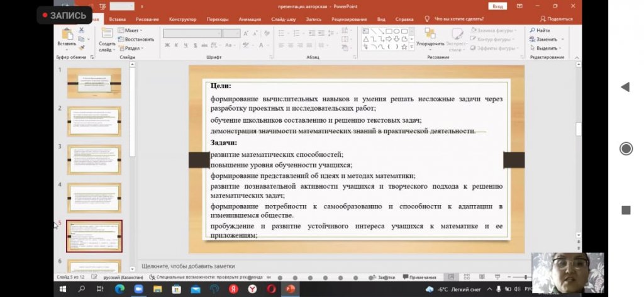Open Opera browser in Windows taskbar
Screen dimensions: 644x297
[271, 289]
